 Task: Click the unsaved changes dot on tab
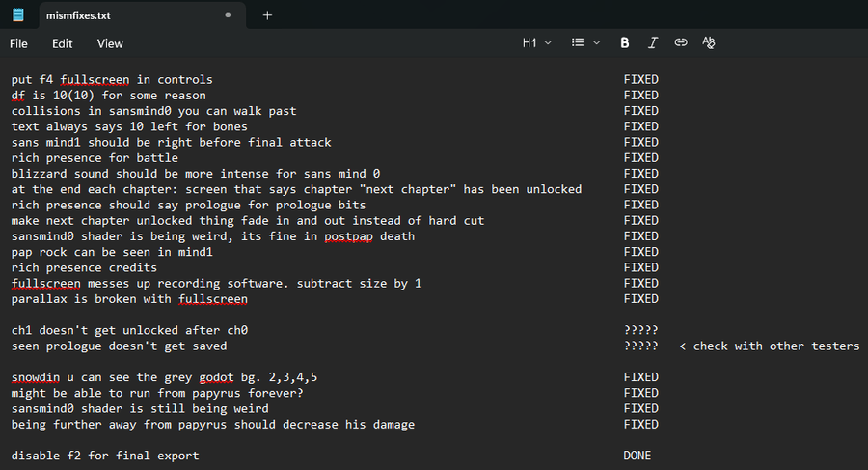(x=228, y=15)
